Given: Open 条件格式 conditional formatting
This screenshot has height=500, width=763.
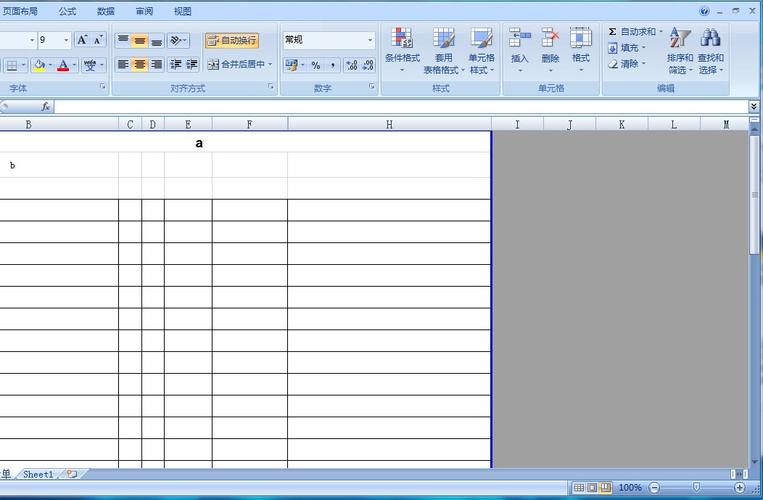Looking at the screenshot, I should coord(402,50).
